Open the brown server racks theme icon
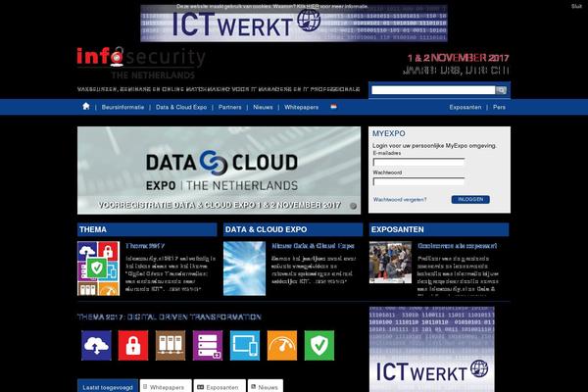 click(171, 346)
